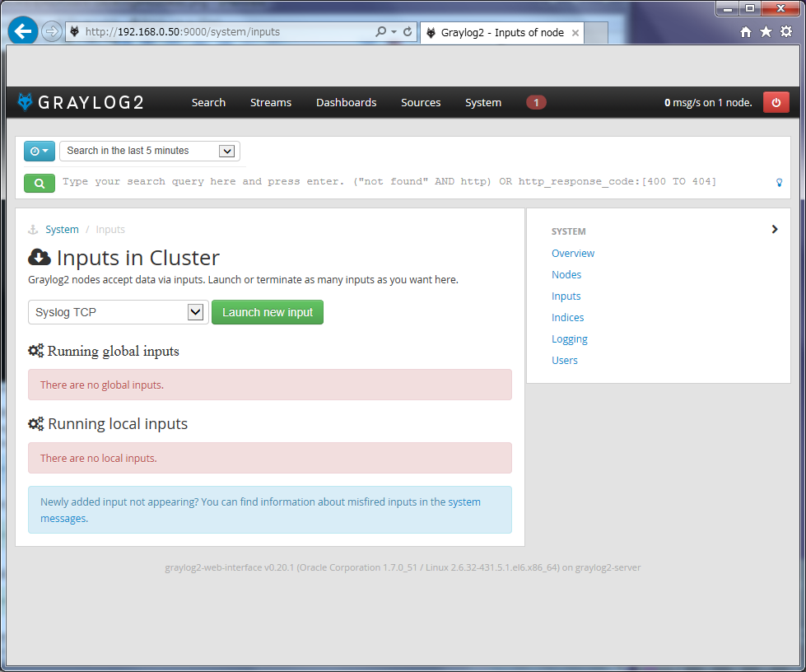Click the Launch new input button
Viewport: 806px width, 672px height.
click(x=268, y=312)
